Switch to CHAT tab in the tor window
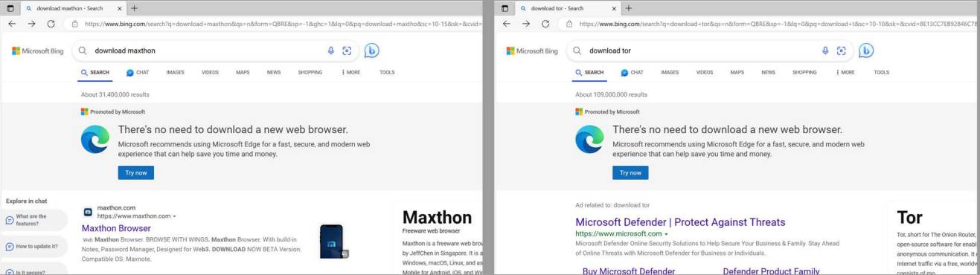 click(x=632, y=73)
